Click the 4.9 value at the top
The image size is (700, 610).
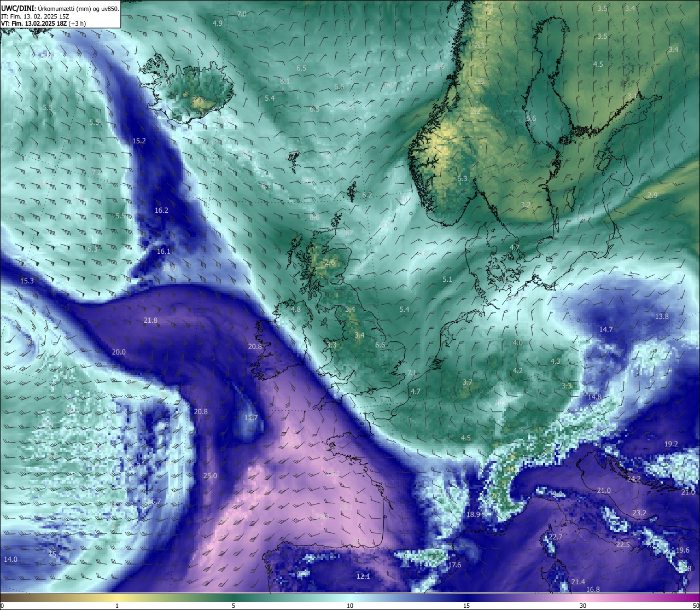click(218, 22)
